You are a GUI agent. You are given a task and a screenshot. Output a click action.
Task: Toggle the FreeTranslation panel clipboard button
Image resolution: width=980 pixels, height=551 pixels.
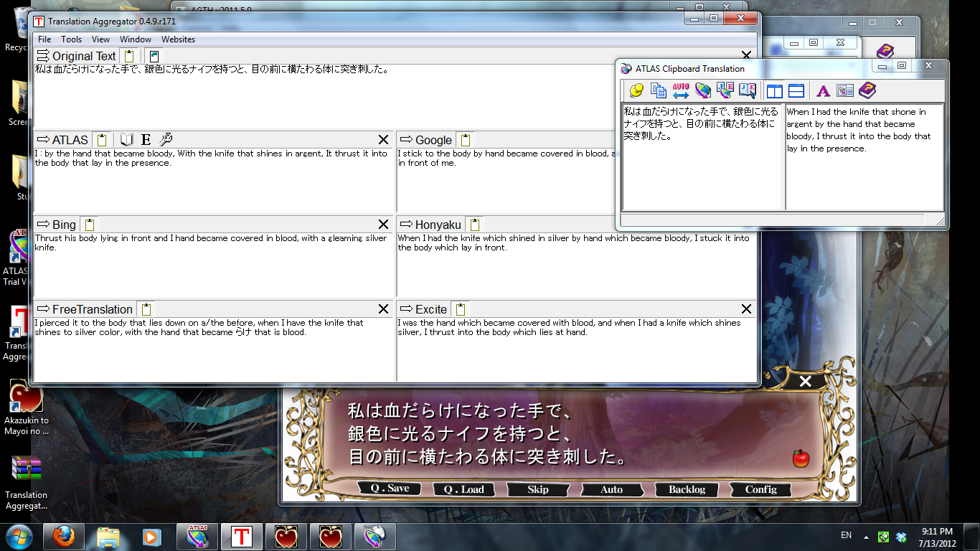tap(146, 309)
